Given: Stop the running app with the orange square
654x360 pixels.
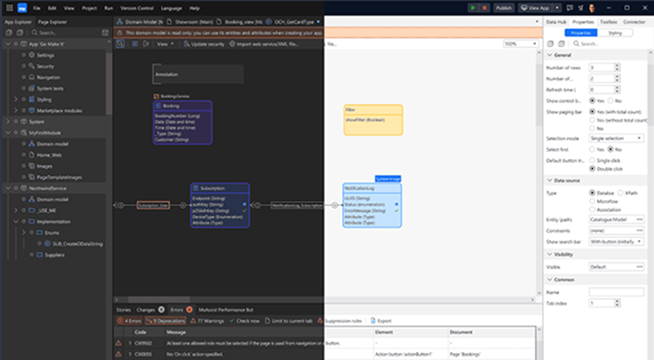Looking at the screenshot, I should click(x=484, y=8).
